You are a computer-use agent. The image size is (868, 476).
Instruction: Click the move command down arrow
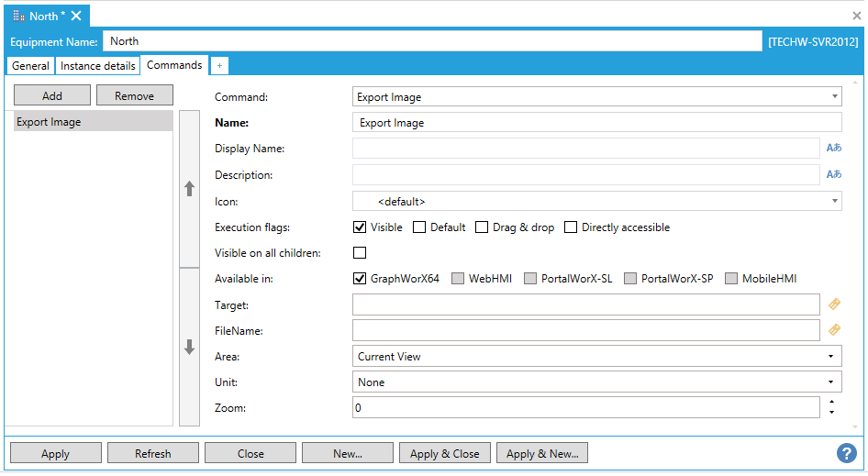(x=189, y=347)
